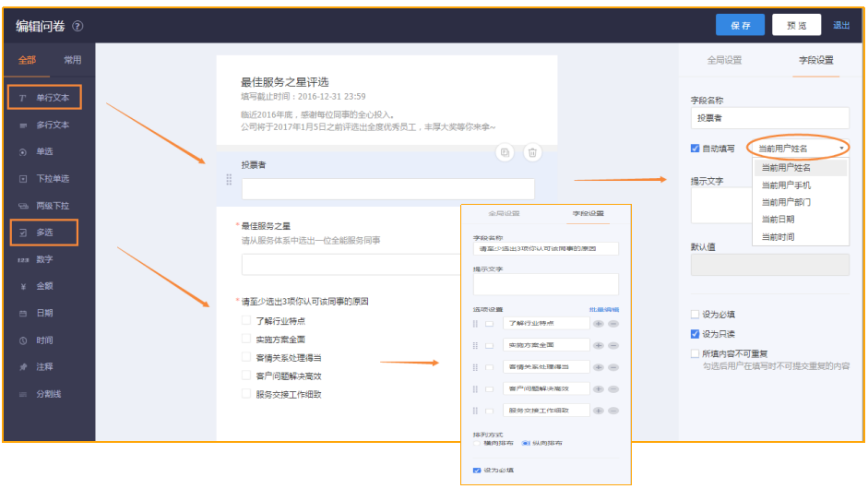
Task: Select 纵向排布 radio button
Action: pyautogui.click(x=526, y=443)
